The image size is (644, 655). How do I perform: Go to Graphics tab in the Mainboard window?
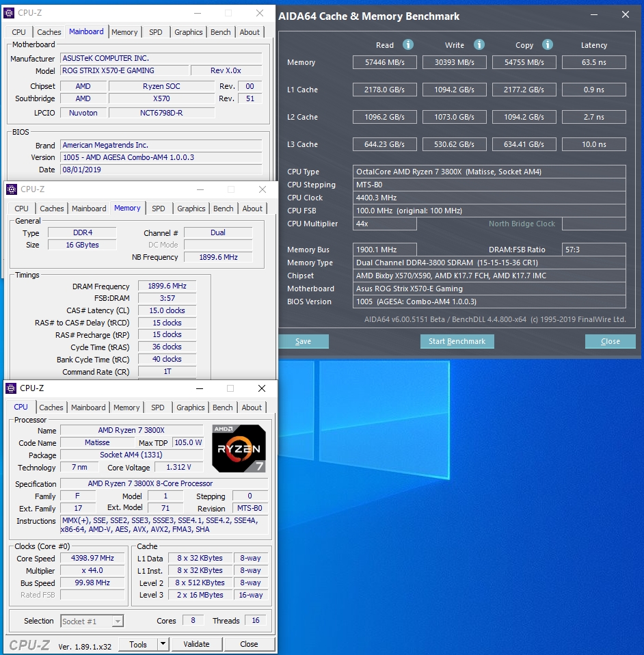click(189, 32)
